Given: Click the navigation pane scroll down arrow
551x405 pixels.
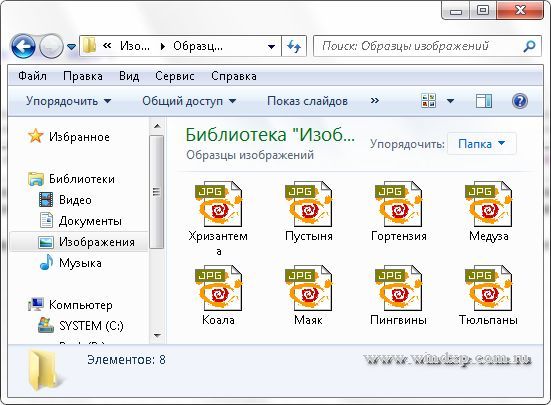Looking at the screenshot, I should pyautogui.click(x=157, y=335).
